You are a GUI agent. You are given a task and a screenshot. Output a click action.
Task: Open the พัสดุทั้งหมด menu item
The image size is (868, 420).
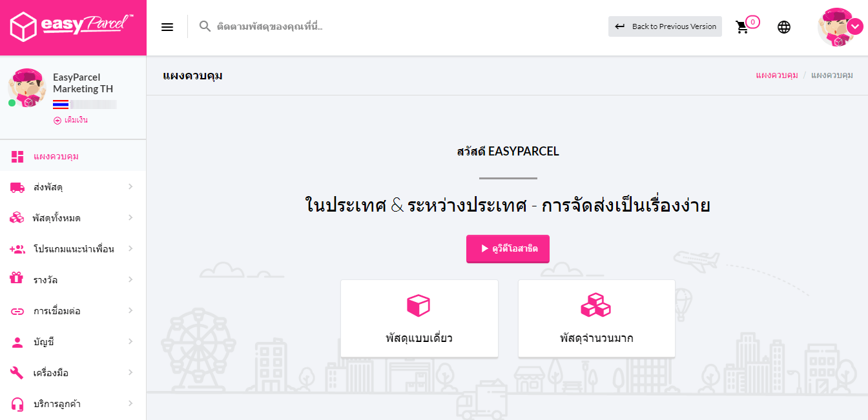coord(73,218)
